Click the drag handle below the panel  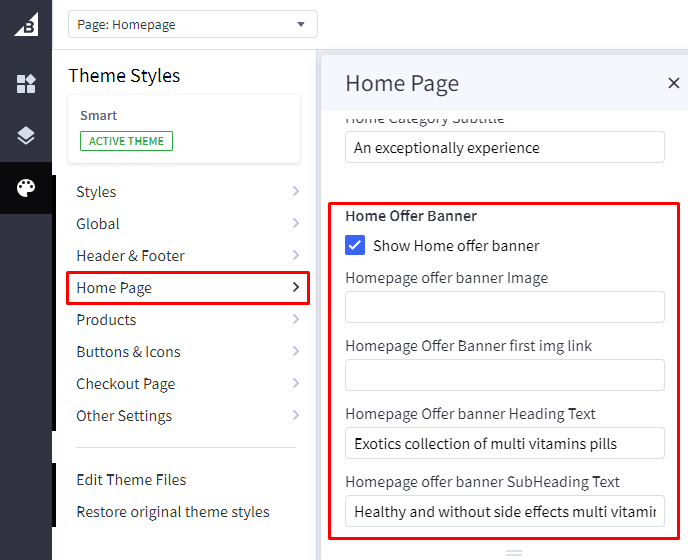pos(514,552)
